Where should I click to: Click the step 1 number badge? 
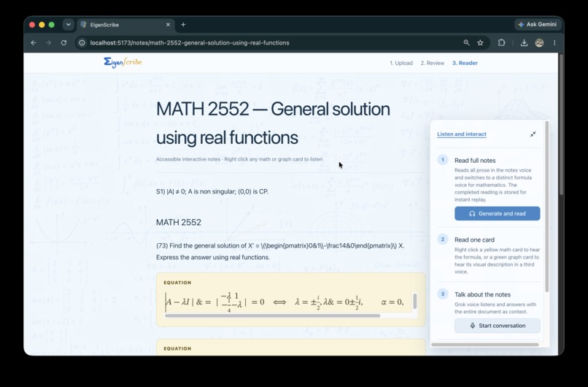(x=443, y=160)
